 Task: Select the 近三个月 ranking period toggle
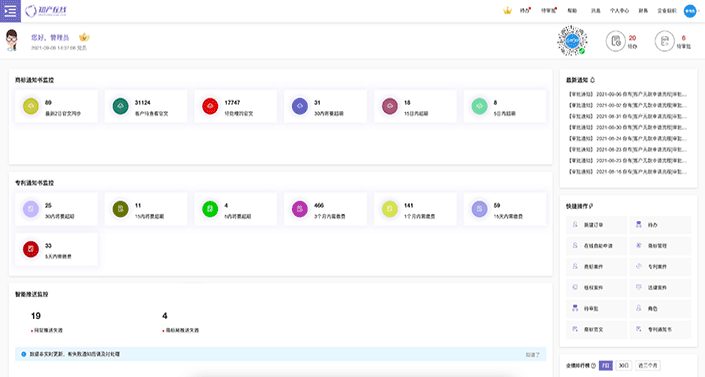pyautogui.click(x=647, y=365)
